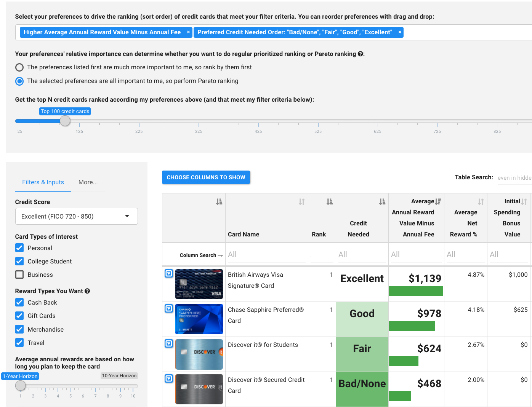Click the Discover it for Students name
The height and width of the screenshot is (407, 532).
coord(263,345)
